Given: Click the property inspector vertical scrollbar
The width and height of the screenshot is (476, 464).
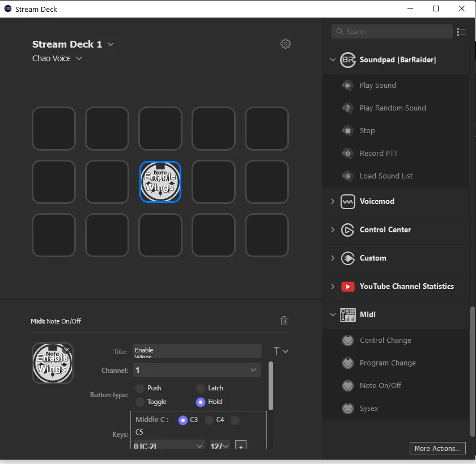Looking at the screenshot, I should coord(271,385).
